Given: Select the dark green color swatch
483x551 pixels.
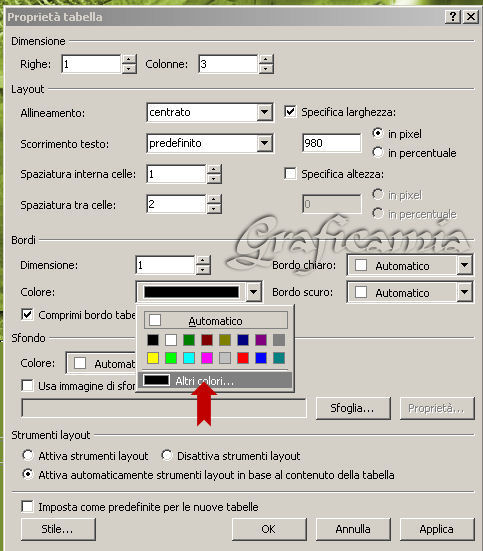Looking at the screenshot, I should 189,340.
